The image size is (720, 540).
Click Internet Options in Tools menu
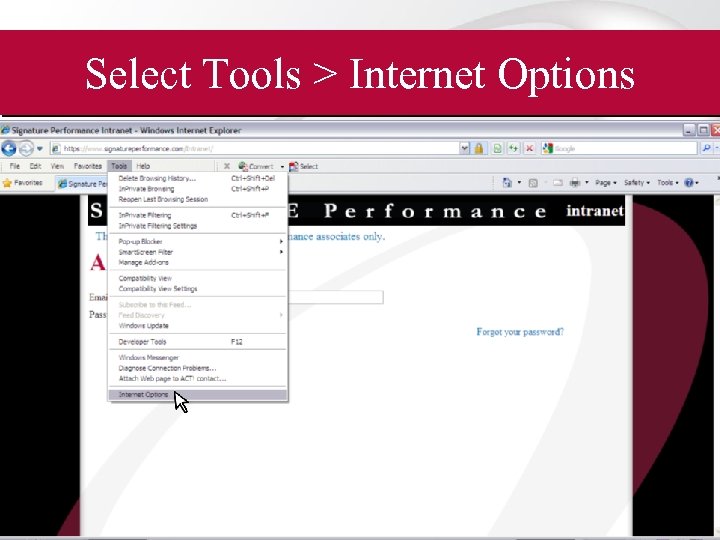tap(197, 394)
